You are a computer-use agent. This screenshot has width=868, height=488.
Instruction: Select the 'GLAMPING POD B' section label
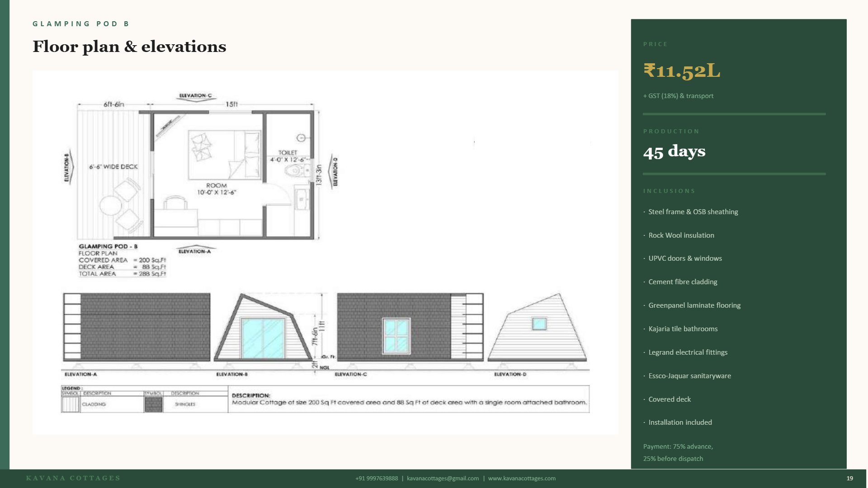coord(81,23)
